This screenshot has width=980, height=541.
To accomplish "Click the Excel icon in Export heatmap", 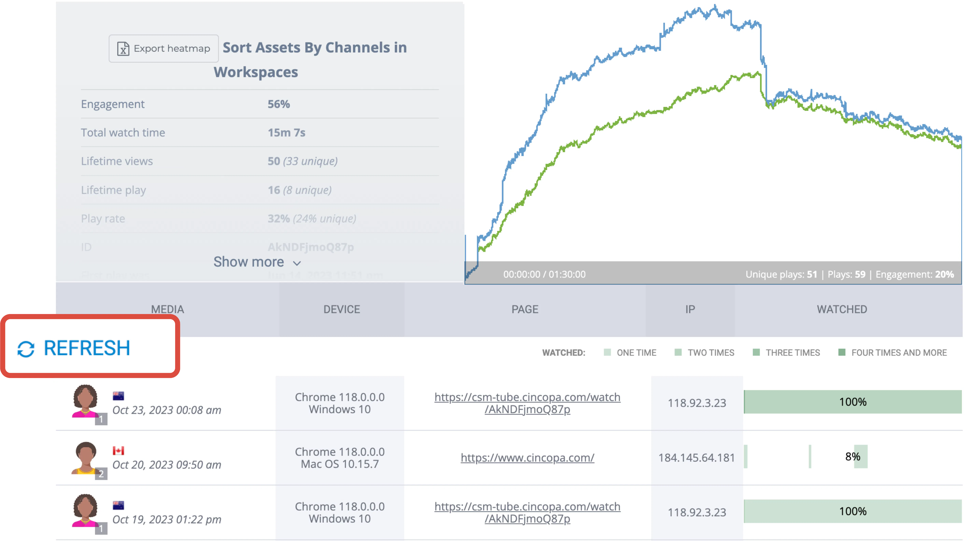I will coord(123,49).
